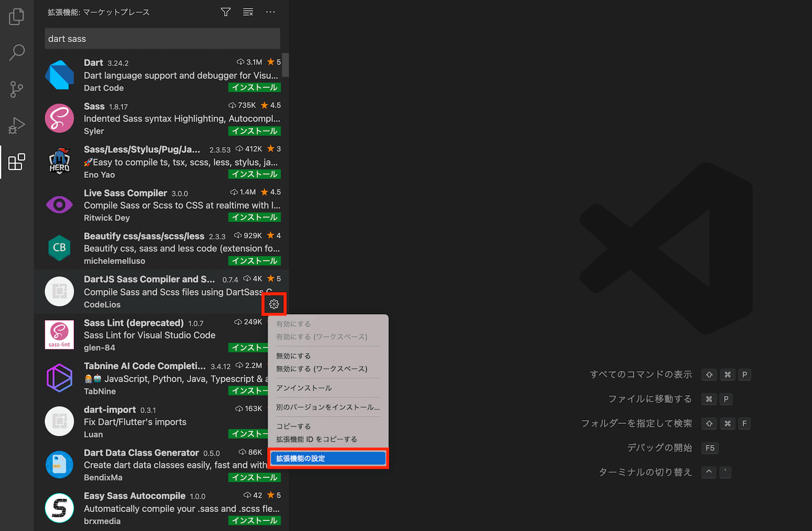Choose '別のバージョンをインストール...' menu entry
The height and width of the screenshot is (531, 812).
(x=328, y=407)
